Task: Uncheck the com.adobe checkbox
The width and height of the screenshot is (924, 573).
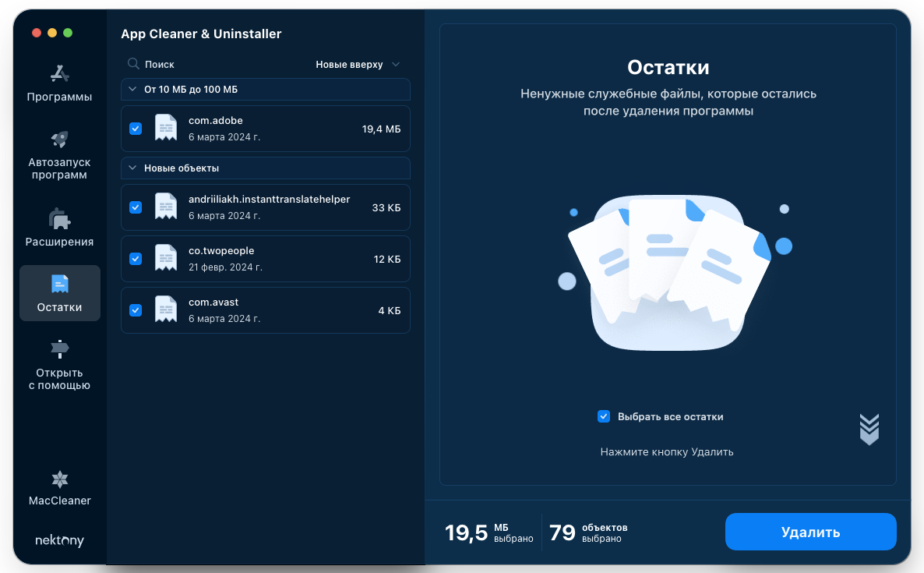Action: 136,129
